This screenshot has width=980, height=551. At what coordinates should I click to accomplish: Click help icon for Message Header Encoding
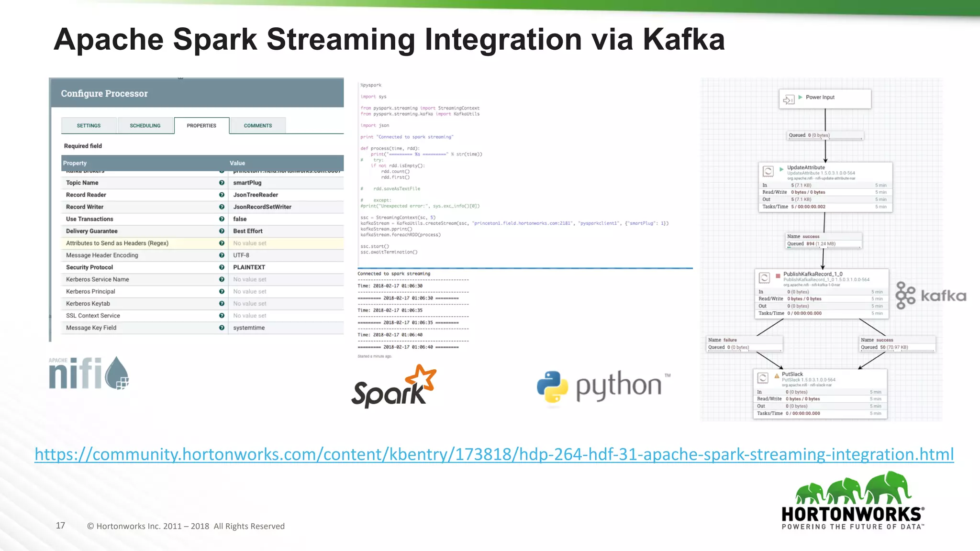click(x=222, y=255)
